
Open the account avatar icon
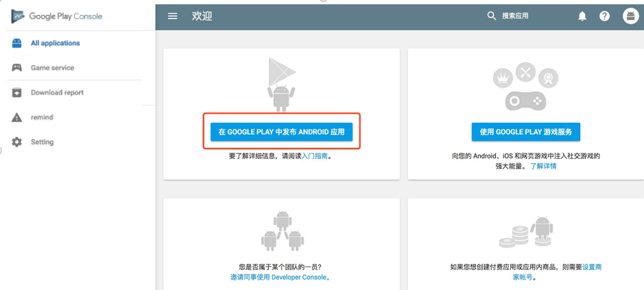631,16
